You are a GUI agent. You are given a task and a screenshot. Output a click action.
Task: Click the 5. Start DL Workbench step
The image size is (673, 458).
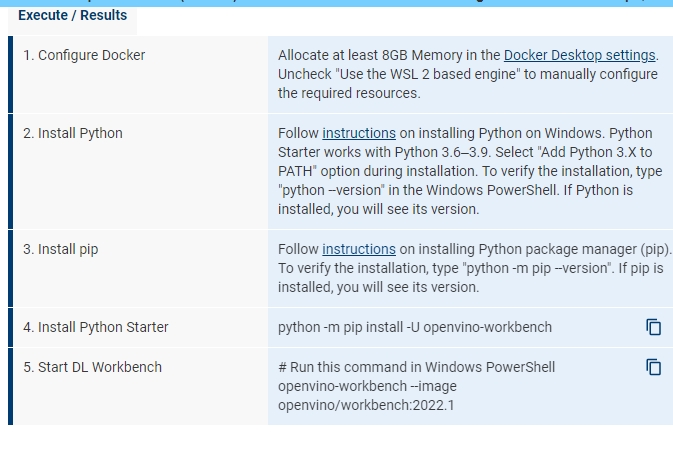tap(92, 367)
